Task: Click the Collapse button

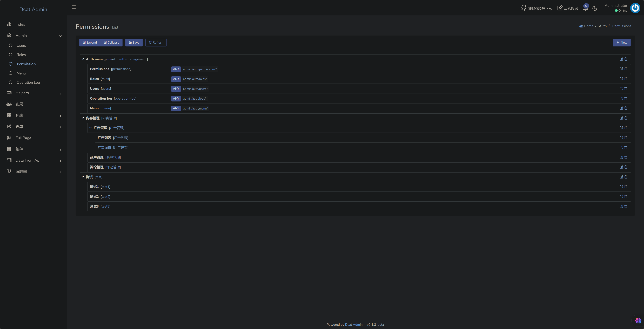Action: pyautogui.click(x=111, y=43)
